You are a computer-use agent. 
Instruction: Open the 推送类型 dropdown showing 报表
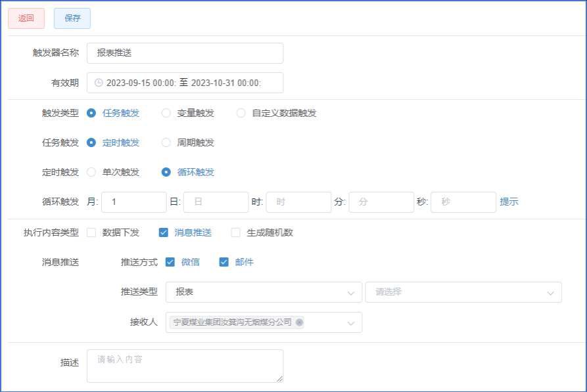click(264, 292)
